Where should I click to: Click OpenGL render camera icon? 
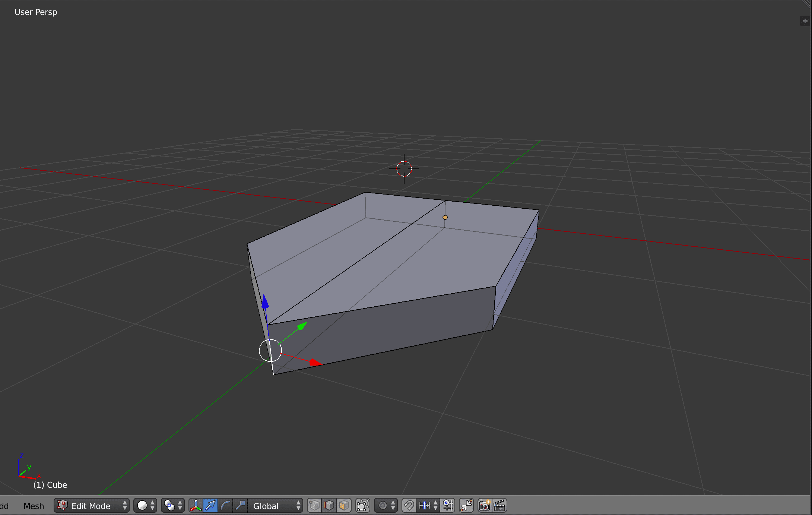pos(485,506)
